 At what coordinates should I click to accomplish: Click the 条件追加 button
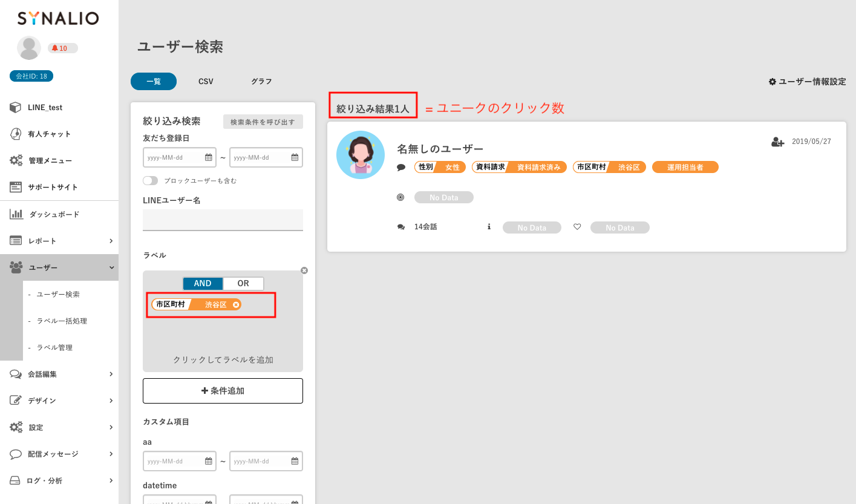223,391
